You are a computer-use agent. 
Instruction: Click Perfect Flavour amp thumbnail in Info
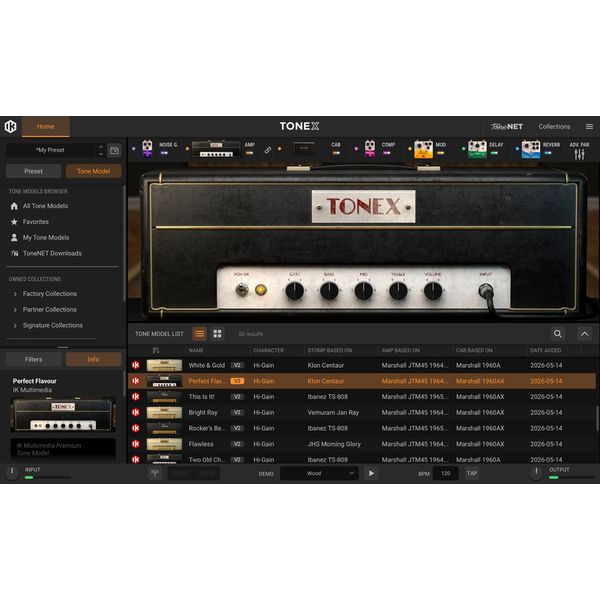(x=63, y=415)
